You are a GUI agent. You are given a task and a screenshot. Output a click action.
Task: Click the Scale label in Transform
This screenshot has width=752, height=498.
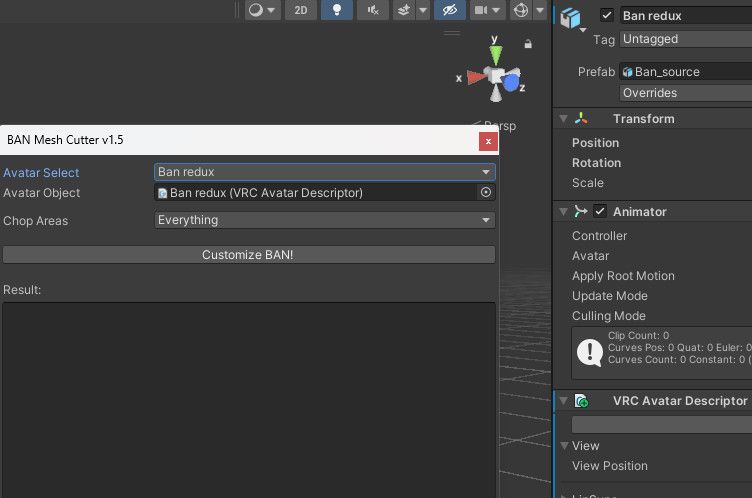[x=588, y=183]
